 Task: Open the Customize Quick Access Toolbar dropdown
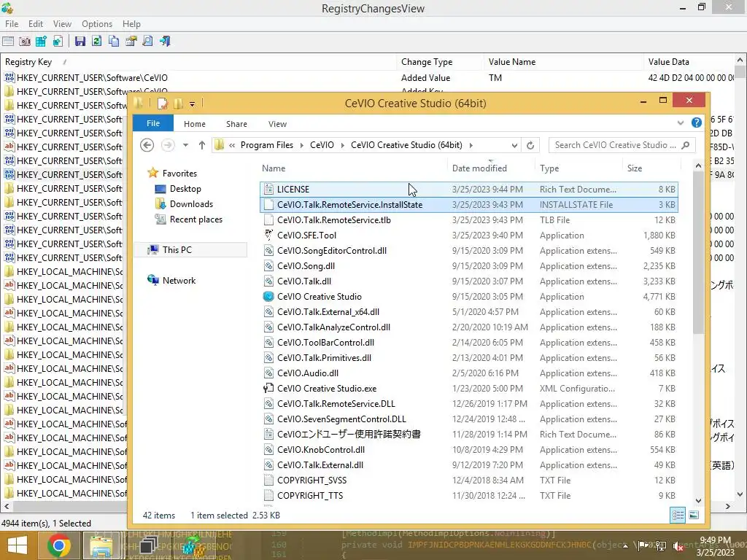point(192,104)
